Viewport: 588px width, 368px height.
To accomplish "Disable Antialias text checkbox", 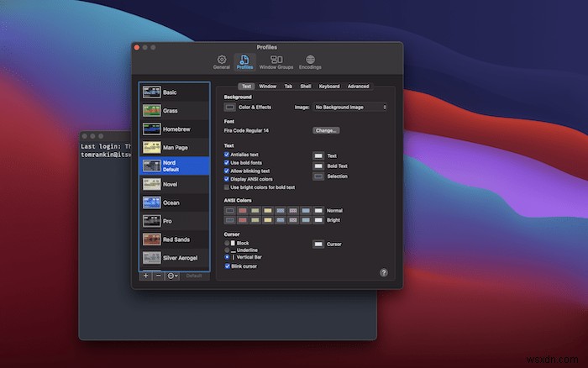I will (x=227, y=155).
